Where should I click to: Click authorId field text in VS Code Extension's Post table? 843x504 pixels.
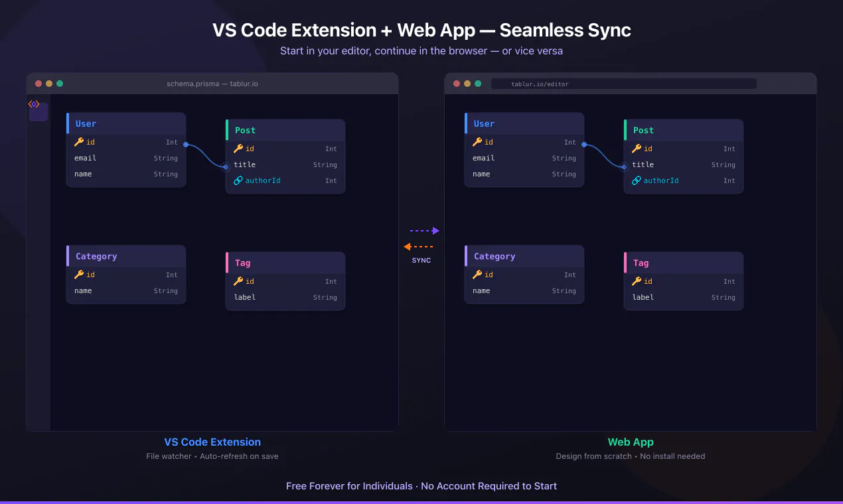(x=263, y=180)
